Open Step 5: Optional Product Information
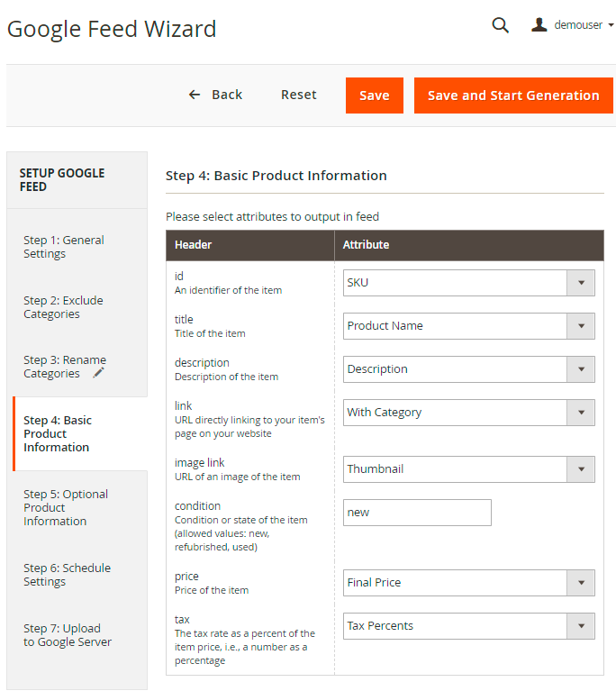The image size is (616, 700). [66, 507]
